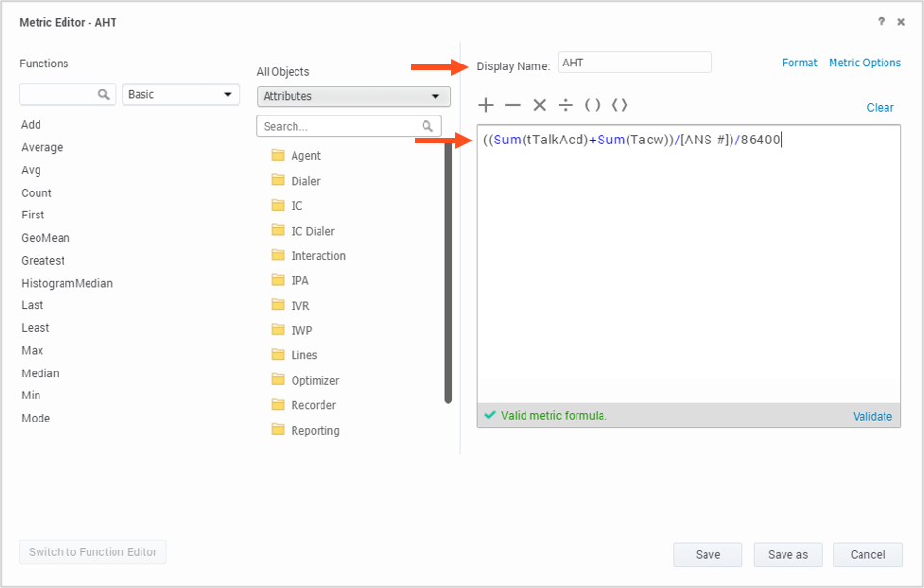Insert parentheses into the formula
The width and height of the screenshot is (924, 588).
coord(592,105)
